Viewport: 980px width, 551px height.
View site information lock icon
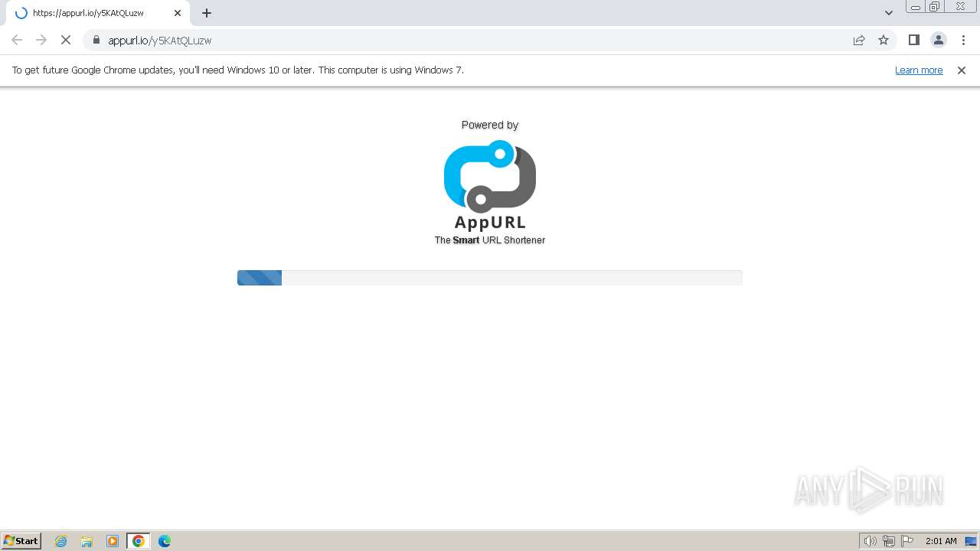tap(96, 40)
